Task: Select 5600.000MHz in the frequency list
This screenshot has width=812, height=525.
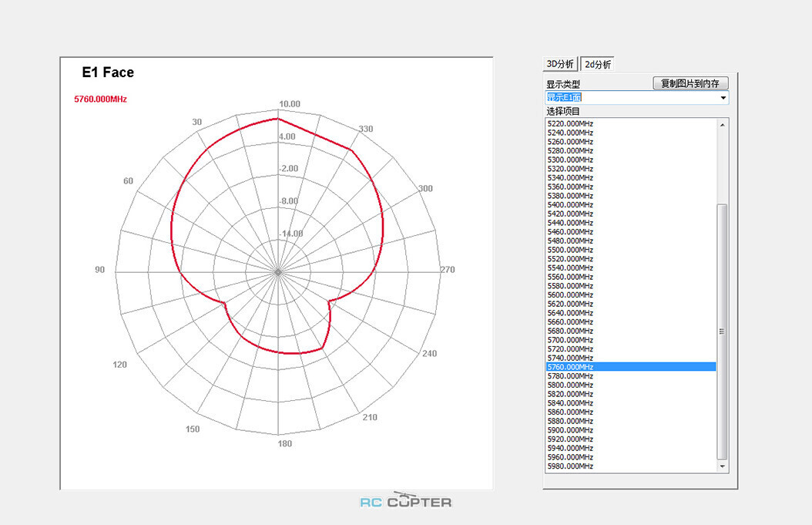Action: (631, 295)
